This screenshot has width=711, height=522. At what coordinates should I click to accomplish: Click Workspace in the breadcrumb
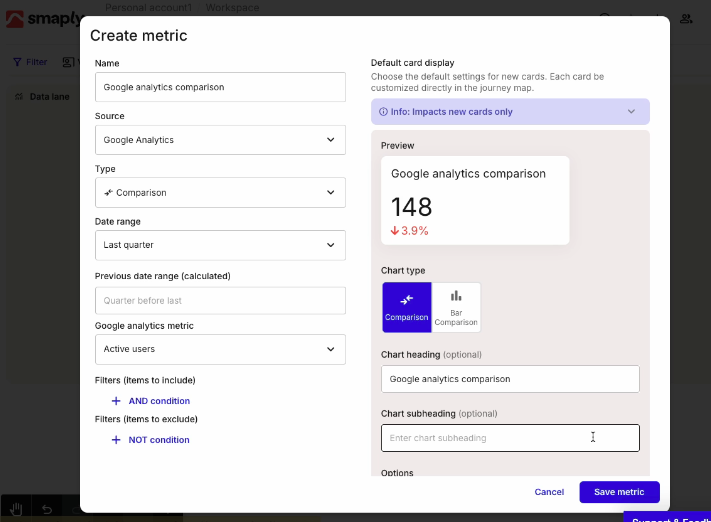pos(232,8)
